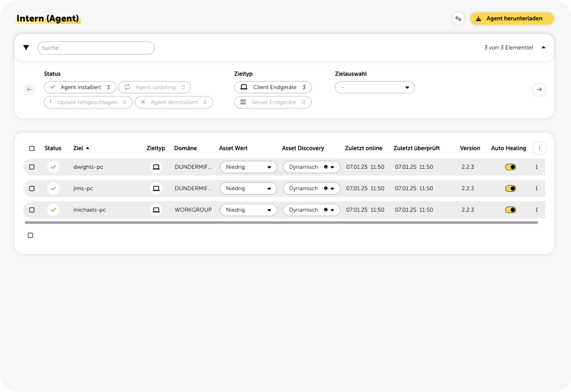The height and width of the screenshot is (392, 571).
Task: Click the Agent herunterladen button
Action: [x=512, y=18]
